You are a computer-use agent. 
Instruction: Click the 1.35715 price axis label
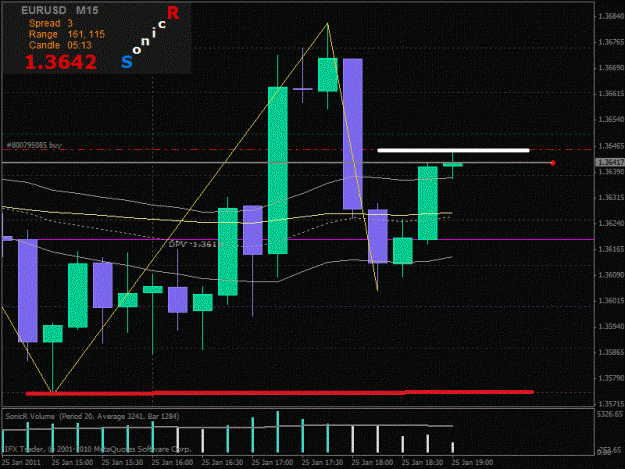611,404
